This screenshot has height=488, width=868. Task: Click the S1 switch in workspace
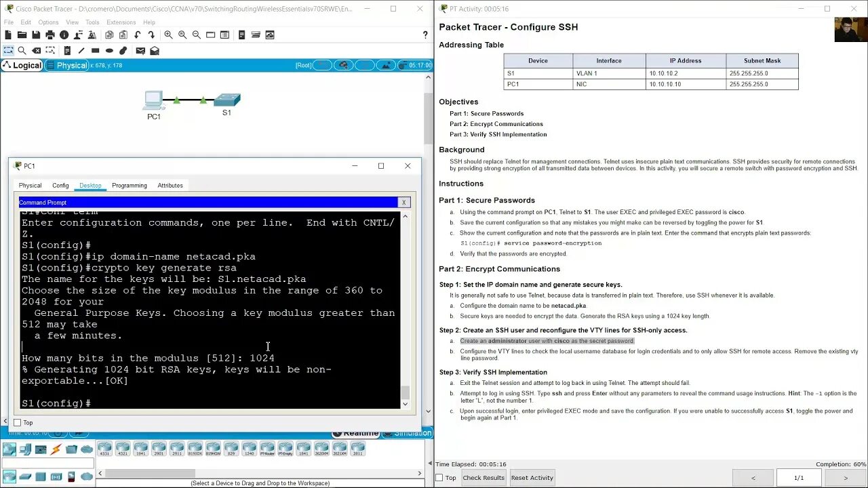click(x=227, y=101)
